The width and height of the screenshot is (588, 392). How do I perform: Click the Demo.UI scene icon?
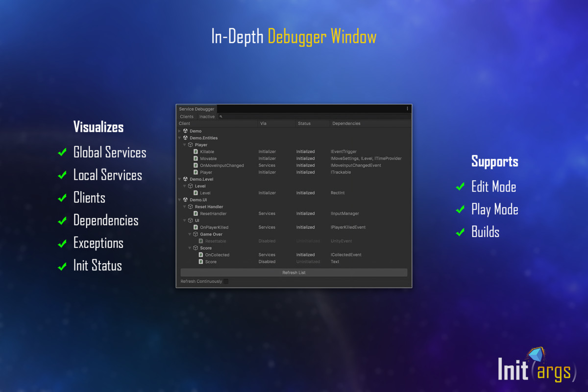pyautogui.click(x=185, y=199)
